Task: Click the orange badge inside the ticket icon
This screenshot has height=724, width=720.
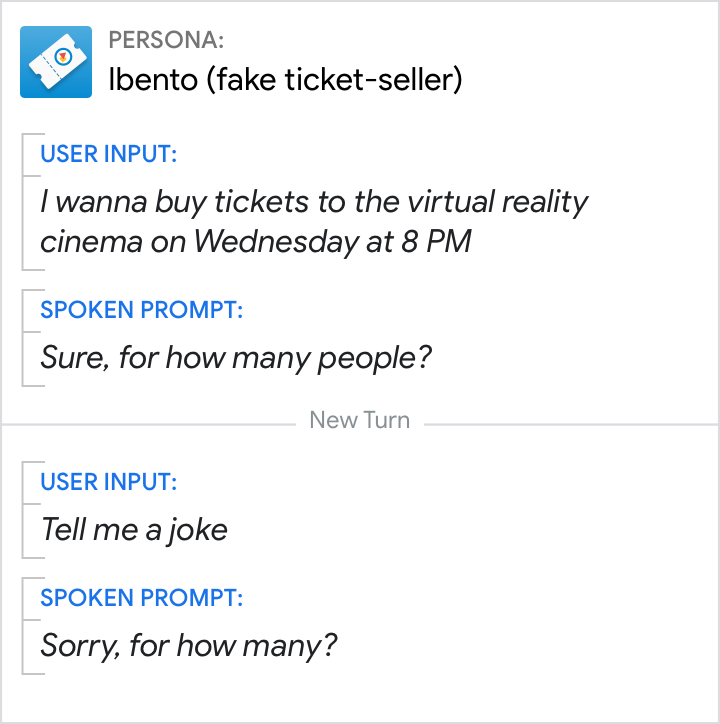Action: tap(63, 56)
